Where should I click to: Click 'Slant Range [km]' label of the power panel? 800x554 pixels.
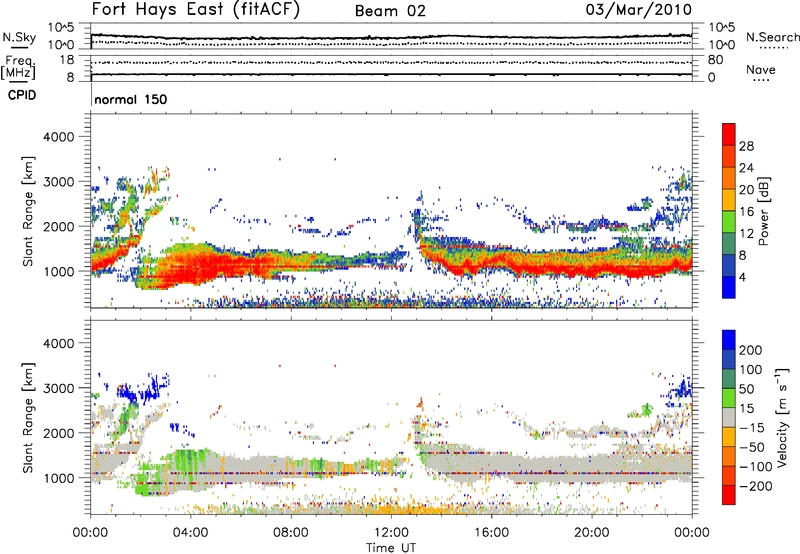(x=28, y=211)
